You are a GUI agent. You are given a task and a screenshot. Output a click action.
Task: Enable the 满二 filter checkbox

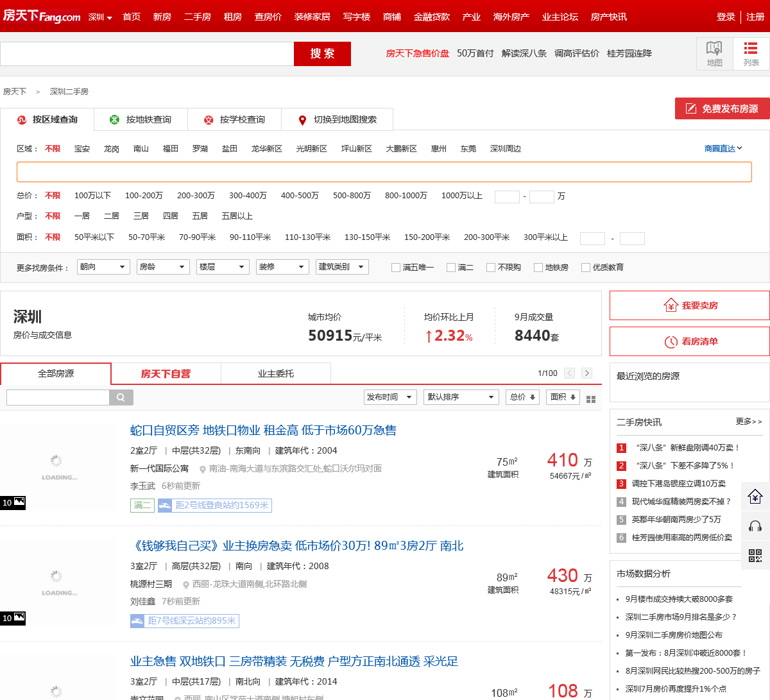click(451, 268)
